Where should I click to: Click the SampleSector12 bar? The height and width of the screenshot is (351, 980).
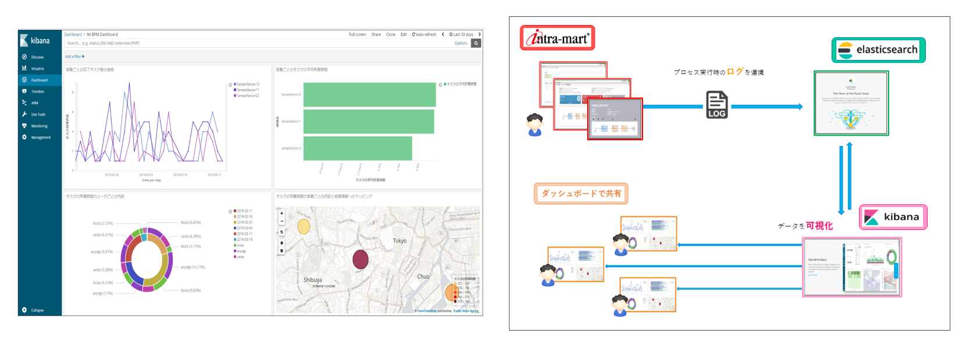pos(358,148)
